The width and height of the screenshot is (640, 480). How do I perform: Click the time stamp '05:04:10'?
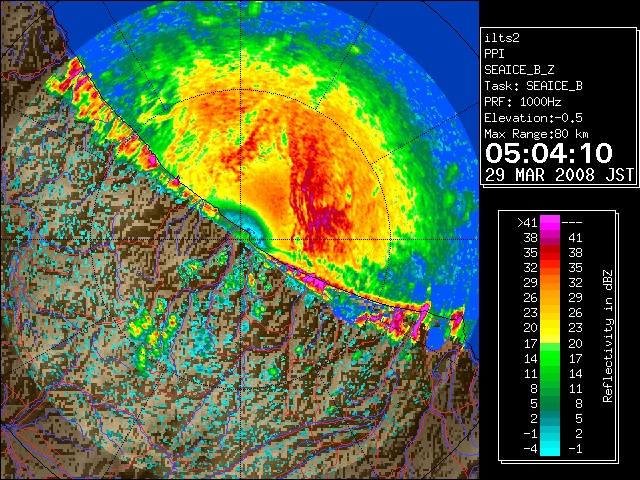click(549, 153)
